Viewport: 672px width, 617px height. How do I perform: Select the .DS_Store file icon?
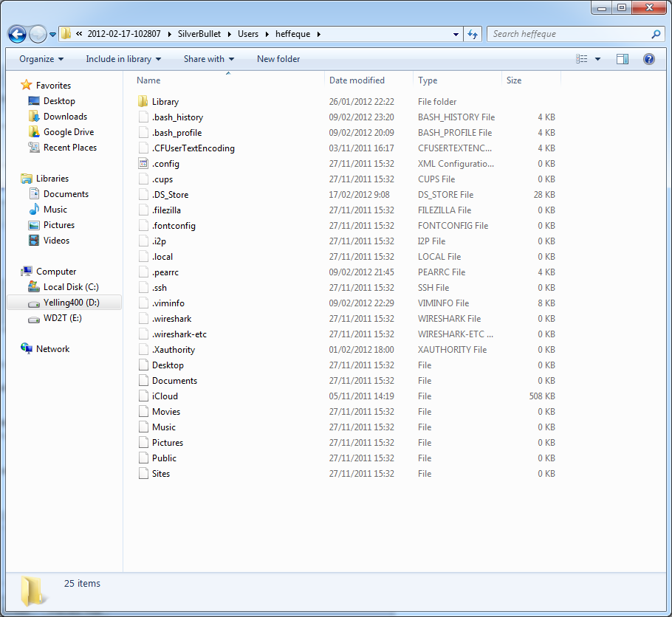pos(143,195)
